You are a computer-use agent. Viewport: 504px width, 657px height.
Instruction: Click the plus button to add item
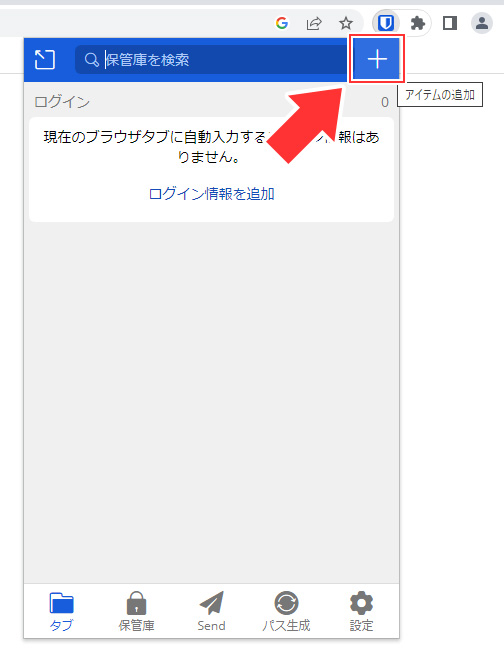(376, 59)
